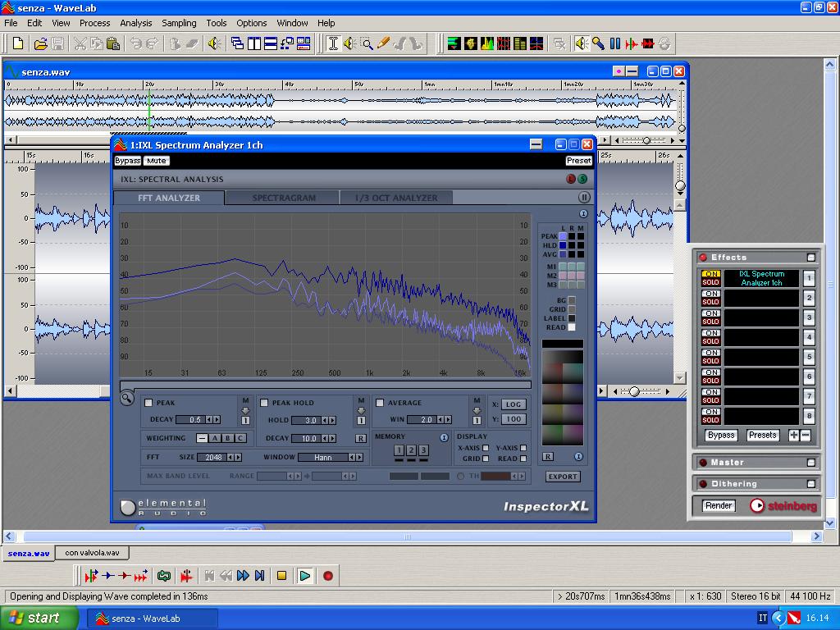Toggle the green loop icon in the transport bar
This screenshot has height=630, width=840.
point(164,576)
